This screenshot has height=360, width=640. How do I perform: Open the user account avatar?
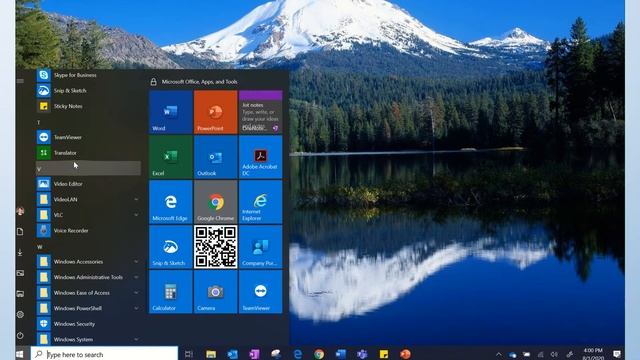pos(20,211)
